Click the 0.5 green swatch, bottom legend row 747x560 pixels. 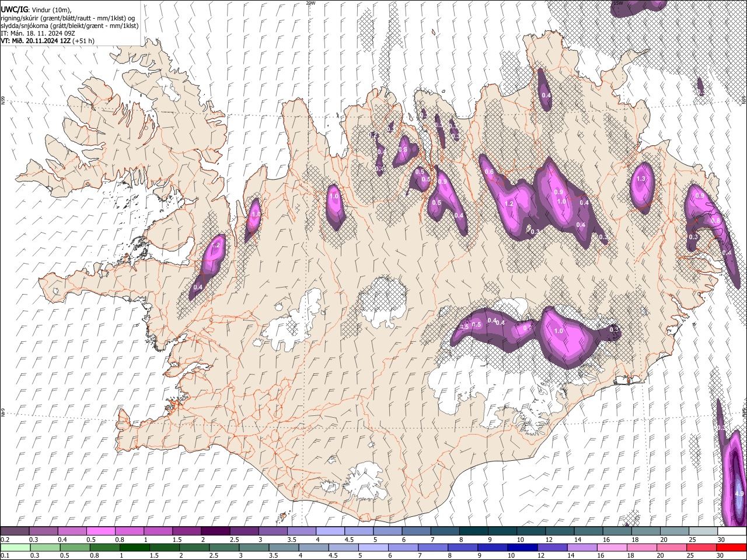point(75,547)
